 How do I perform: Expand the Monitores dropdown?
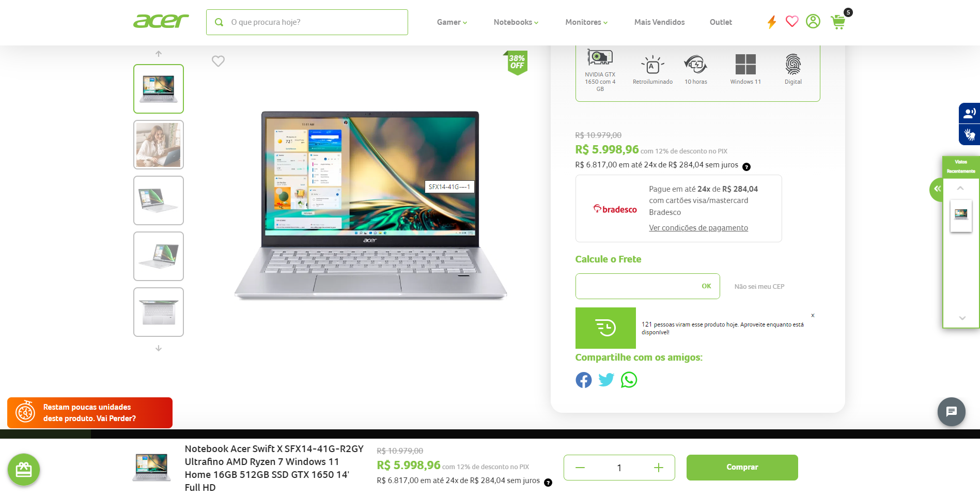point(586,22)
